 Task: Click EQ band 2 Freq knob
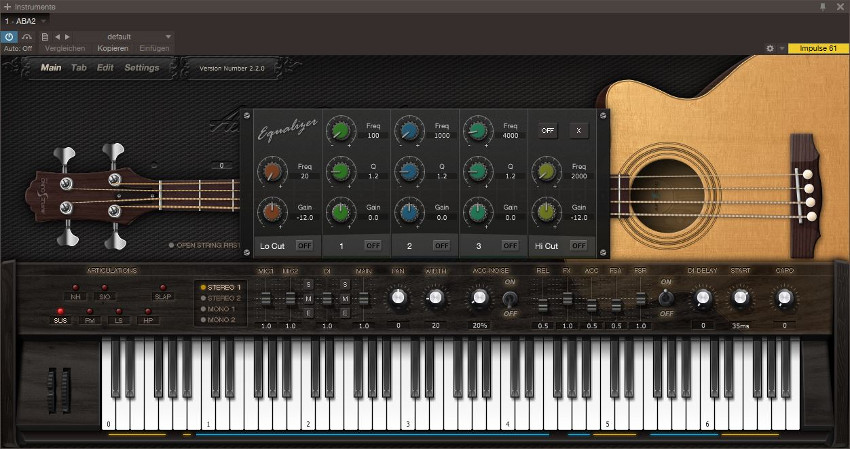pos(409,131)
